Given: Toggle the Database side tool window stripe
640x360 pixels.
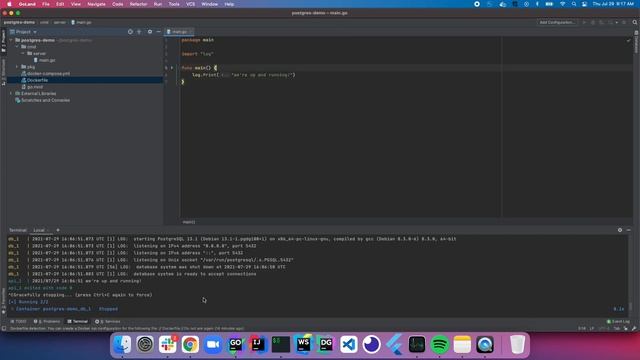Looking at the screenshot, I should (636, 42).
